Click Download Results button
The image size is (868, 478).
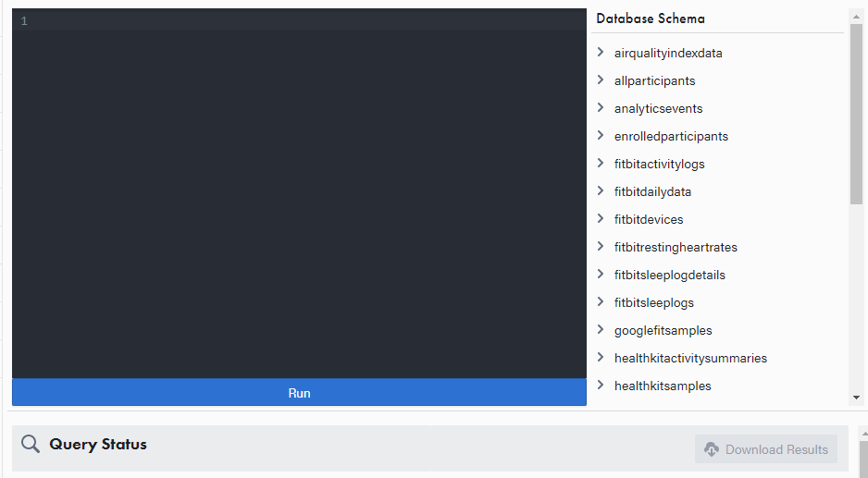(766, 449)
